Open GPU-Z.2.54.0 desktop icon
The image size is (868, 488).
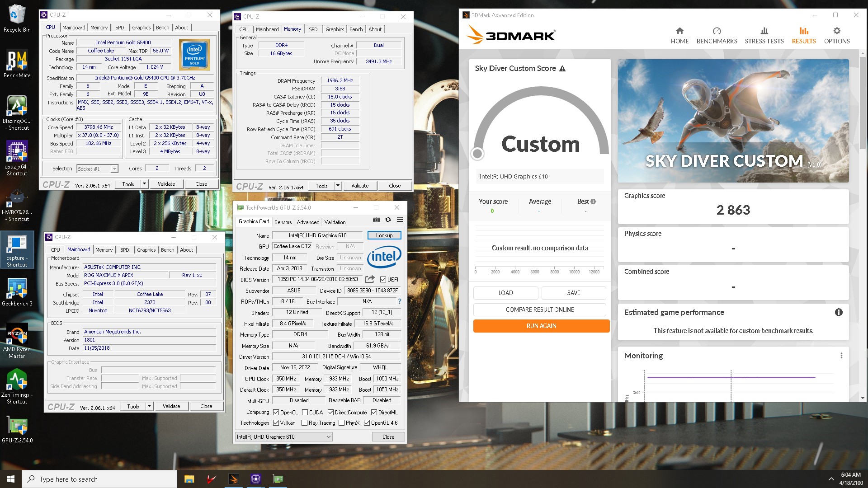coord(17,429)
